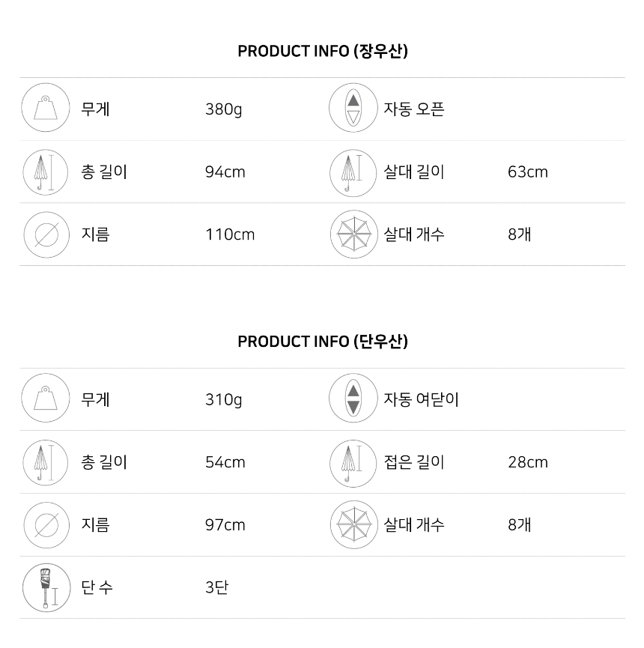
Task: Click the weight icon in 장우산 section
Action: 46,108
